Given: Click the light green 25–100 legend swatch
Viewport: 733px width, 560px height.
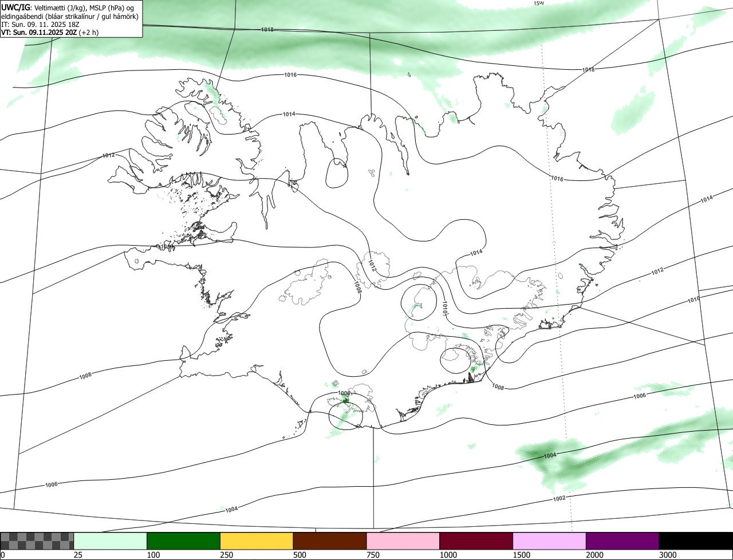Looking at the screenshot, I should coord(111,541).
